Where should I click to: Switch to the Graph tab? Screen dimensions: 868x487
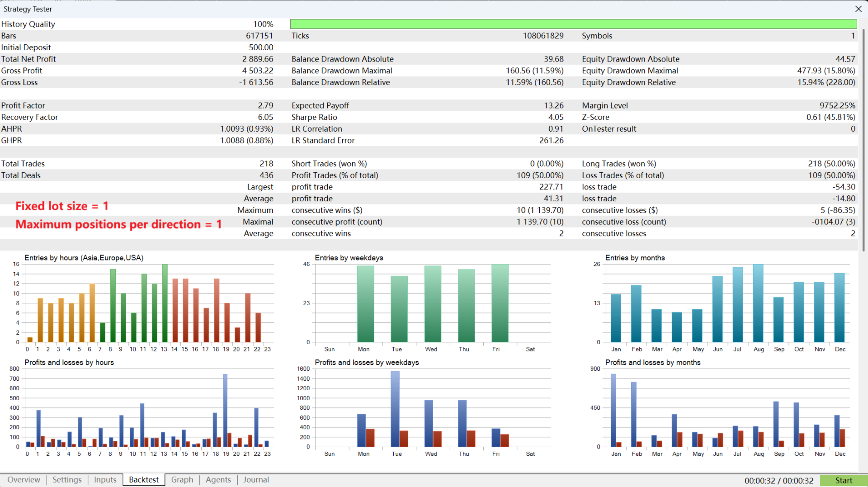coord(182,480)
